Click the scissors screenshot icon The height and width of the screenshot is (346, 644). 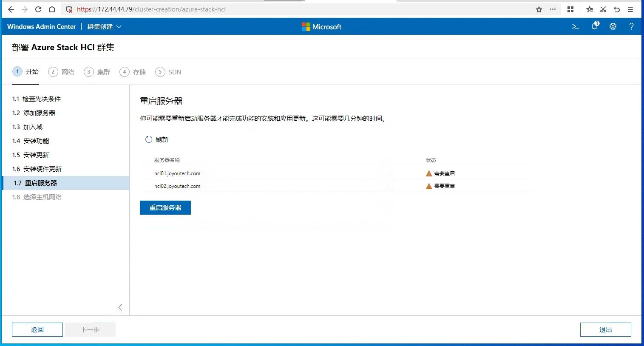pos(603,9)
